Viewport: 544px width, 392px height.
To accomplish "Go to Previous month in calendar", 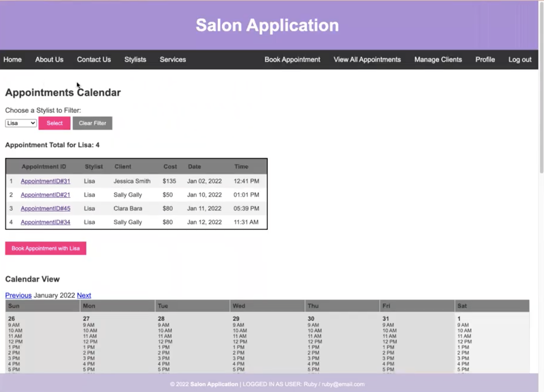I will tap(18, 295).
